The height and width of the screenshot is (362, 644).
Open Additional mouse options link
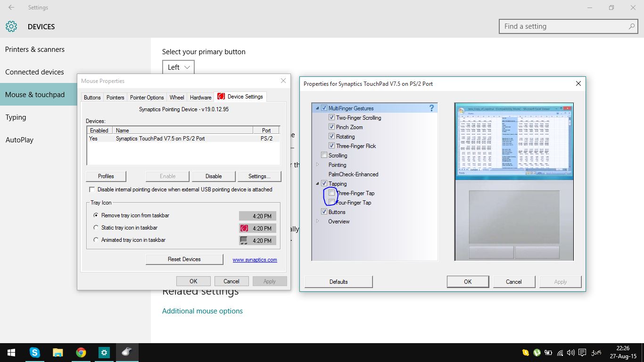pos(202,311)
